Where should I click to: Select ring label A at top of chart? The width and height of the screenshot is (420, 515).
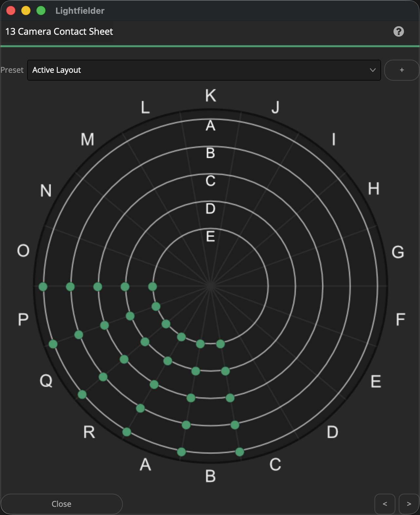[x=210, y=126]
